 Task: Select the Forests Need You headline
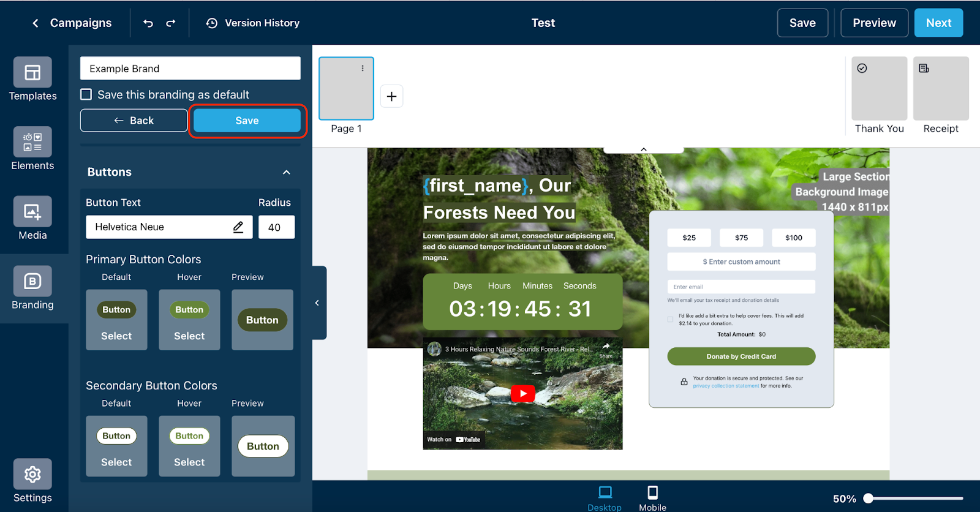point(499,199)
